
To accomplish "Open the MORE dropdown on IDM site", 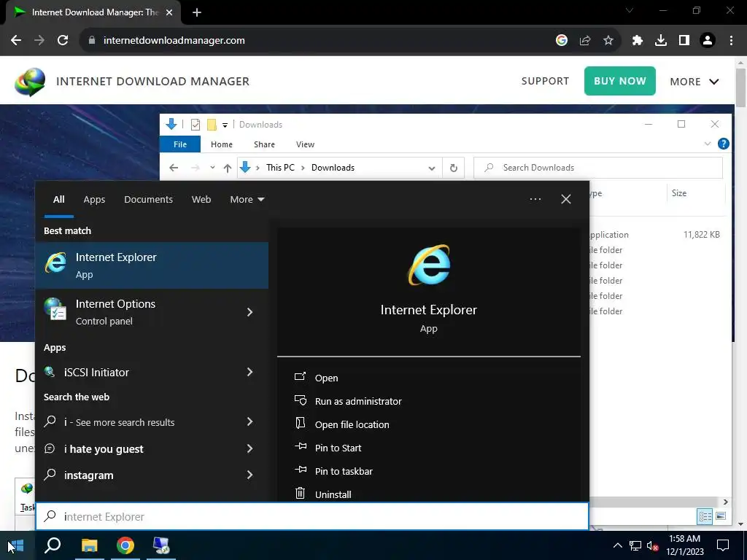I will (694, 82).
